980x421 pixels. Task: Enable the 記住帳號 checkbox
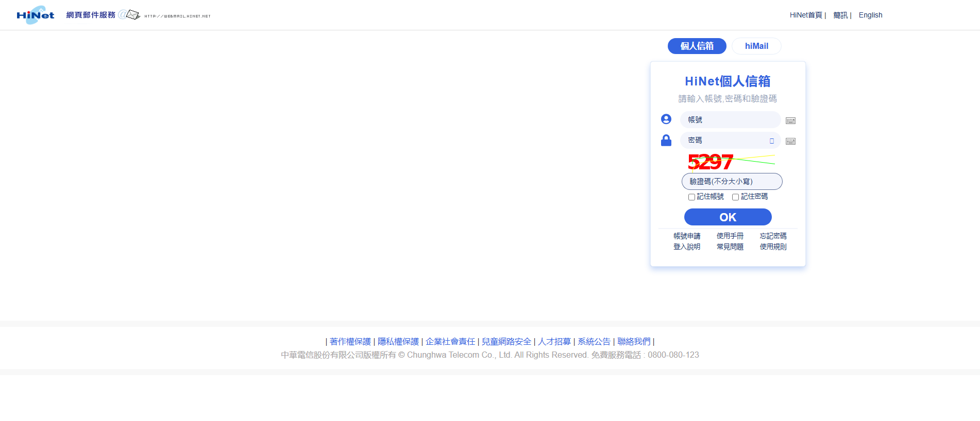click(691, 197)
